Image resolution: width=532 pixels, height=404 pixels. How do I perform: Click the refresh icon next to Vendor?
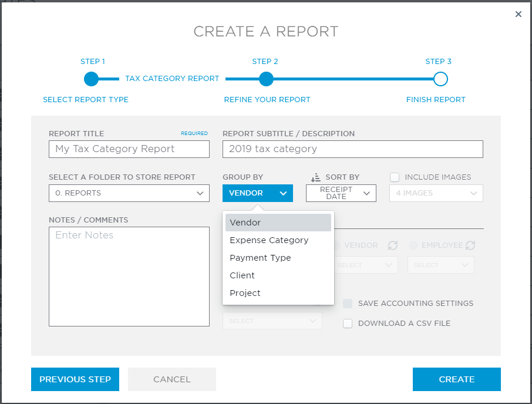(392, 245)
